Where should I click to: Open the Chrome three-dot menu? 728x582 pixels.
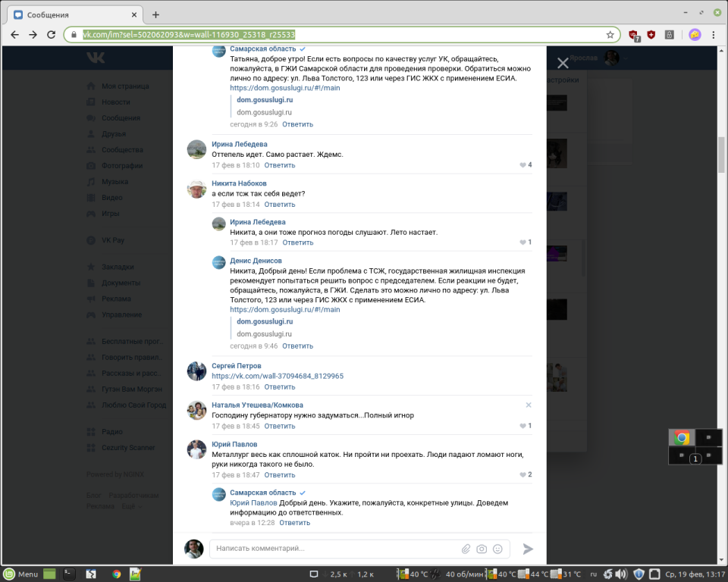714,35
